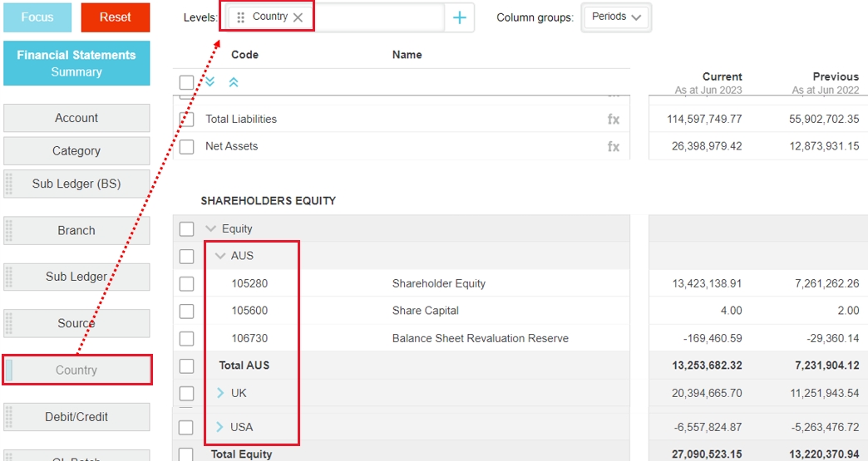Viewport: 868px width, 461px height.
Task: Expand the USA country group
Action: click(x=220, y=427)
